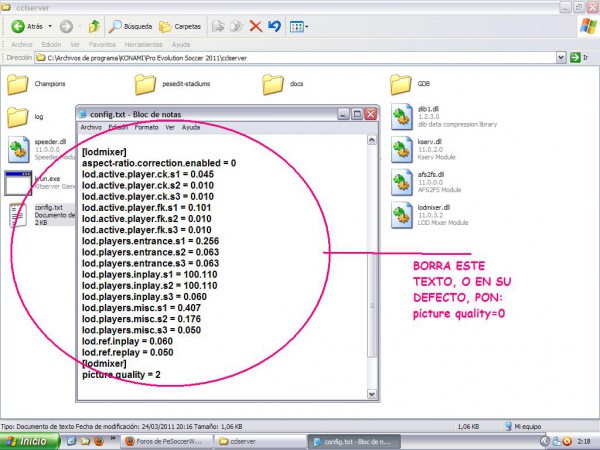Open Explorer Archivo menu

(x=21, y=44)
